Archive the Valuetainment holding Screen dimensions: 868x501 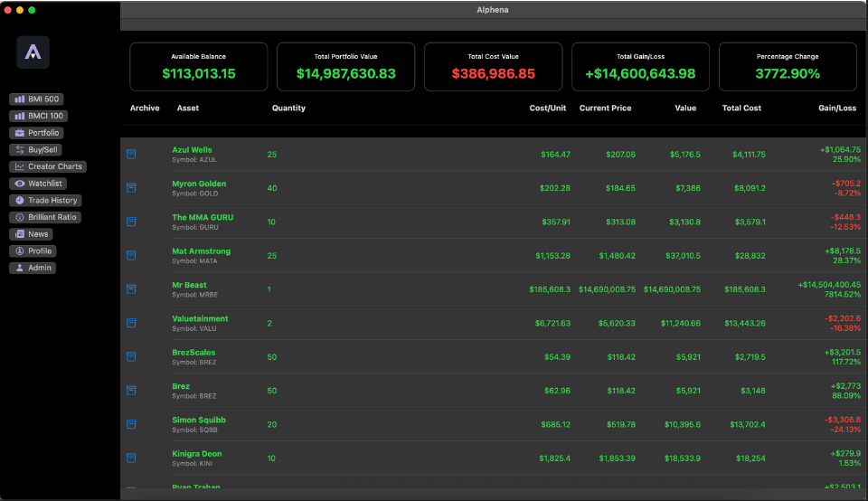(x=131, y=323)
